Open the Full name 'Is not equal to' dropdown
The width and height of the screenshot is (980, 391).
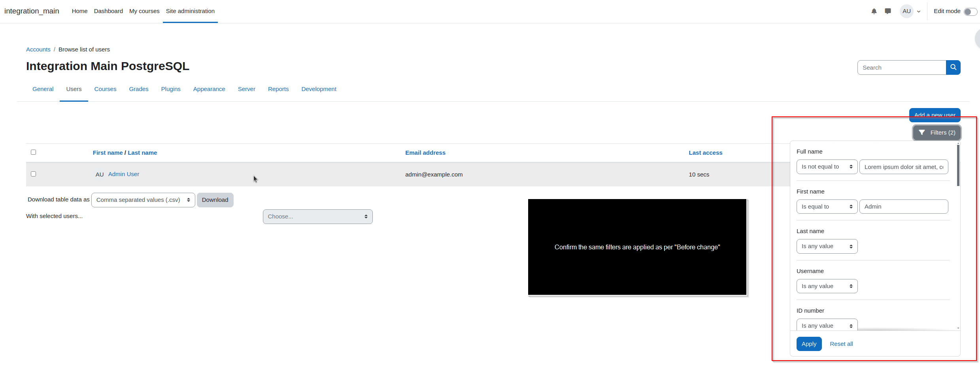(x=827, y=167)
